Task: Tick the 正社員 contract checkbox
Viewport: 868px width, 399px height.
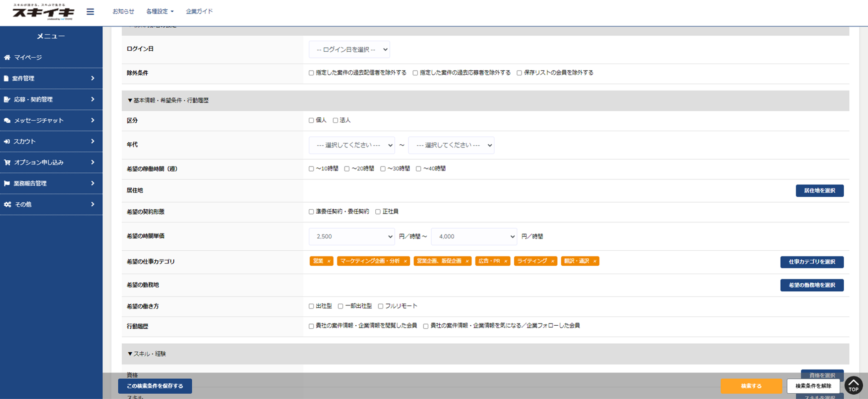Action: pos(378,212)
